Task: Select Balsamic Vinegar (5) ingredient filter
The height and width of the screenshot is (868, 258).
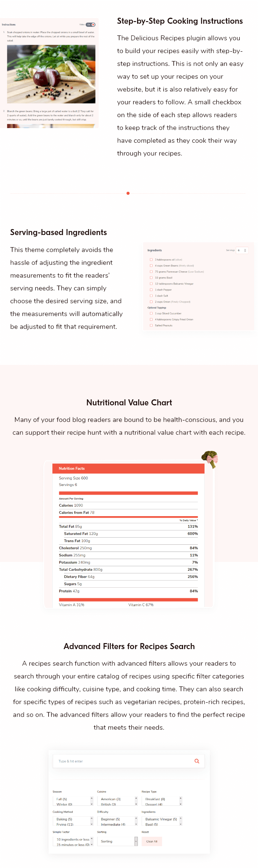Action: point(161,819)
